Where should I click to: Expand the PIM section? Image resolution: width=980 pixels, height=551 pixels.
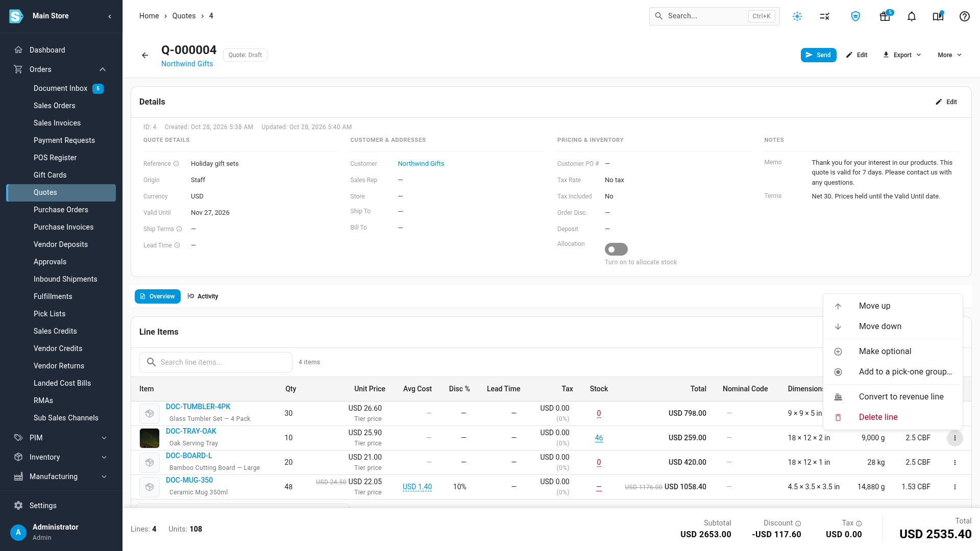pos(104,438)
